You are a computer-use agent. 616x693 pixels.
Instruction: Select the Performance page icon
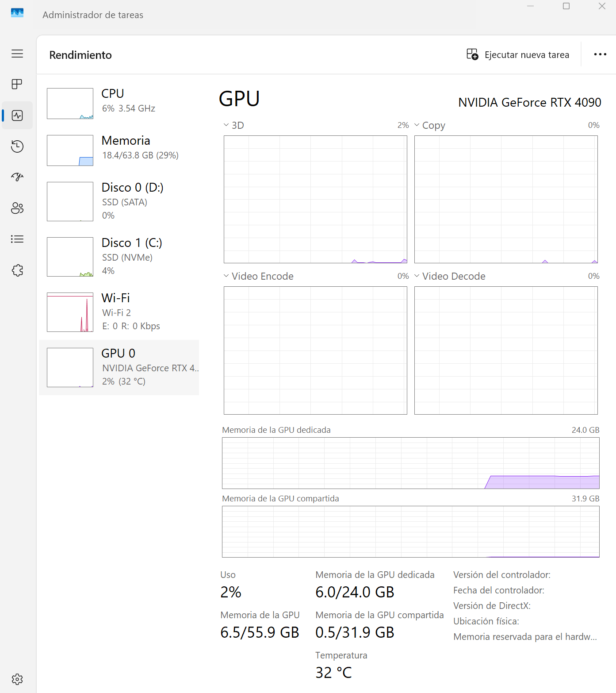(17, 115)
